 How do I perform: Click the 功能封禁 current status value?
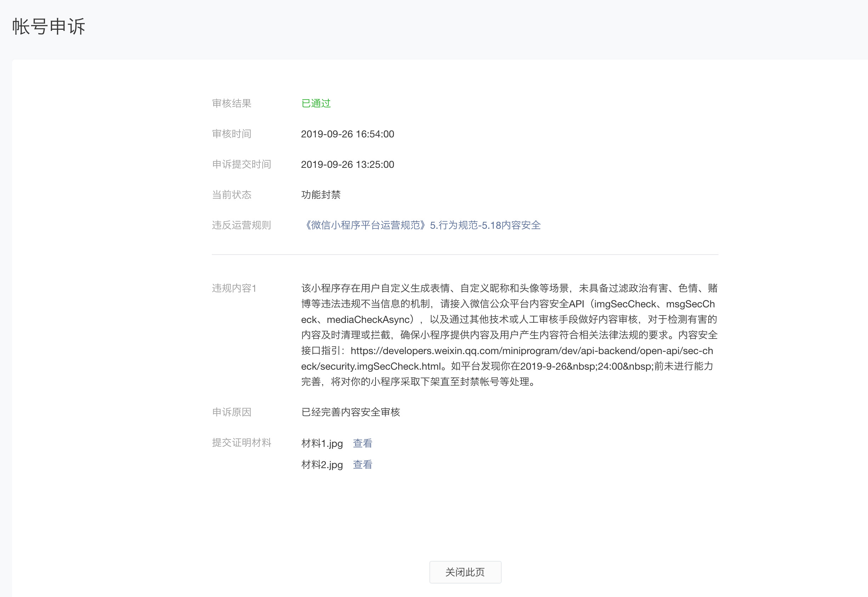[321, 194]
